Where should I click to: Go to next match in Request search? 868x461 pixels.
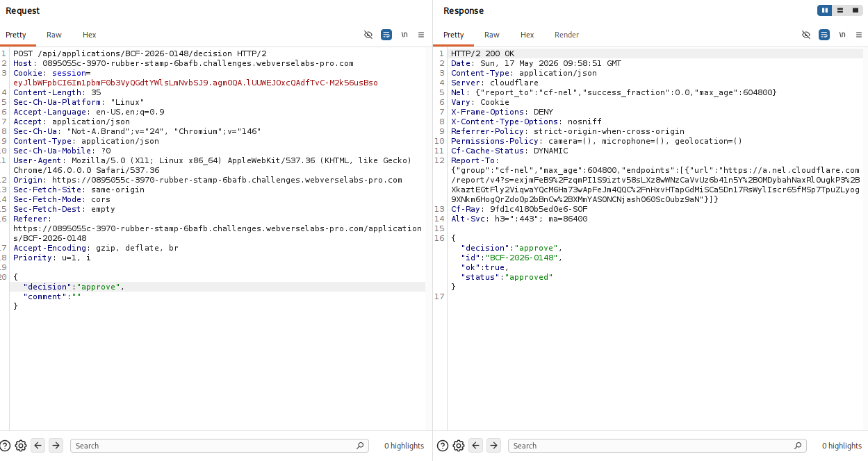pos(56,446)
